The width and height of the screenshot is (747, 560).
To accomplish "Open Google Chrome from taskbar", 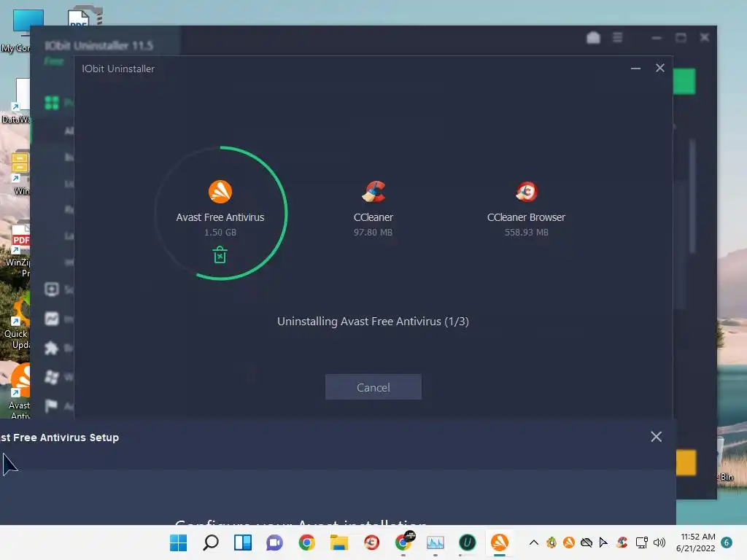I will 307,542.
